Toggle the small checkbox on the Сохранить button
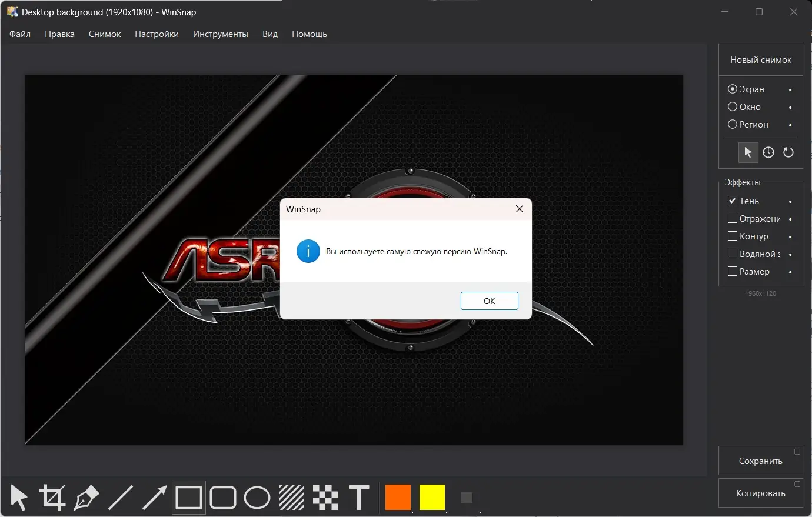812x517 pixels. [x=797, y=452]
